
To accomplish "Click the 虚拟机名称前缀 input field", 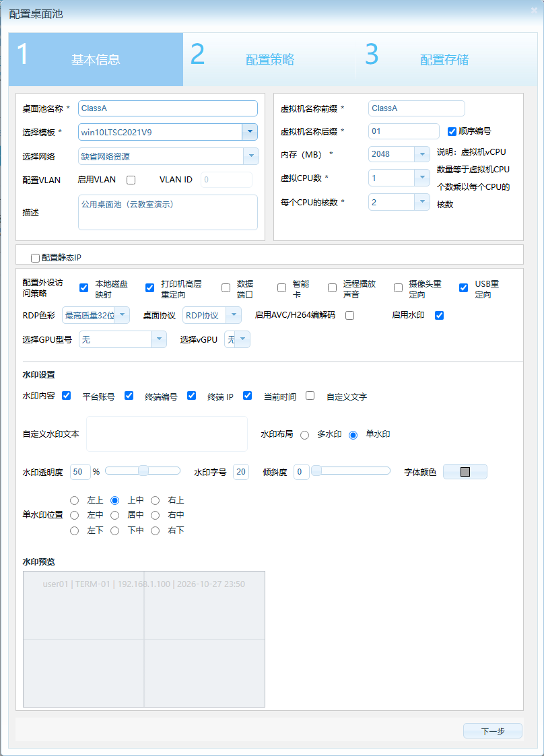I will 417,108.
